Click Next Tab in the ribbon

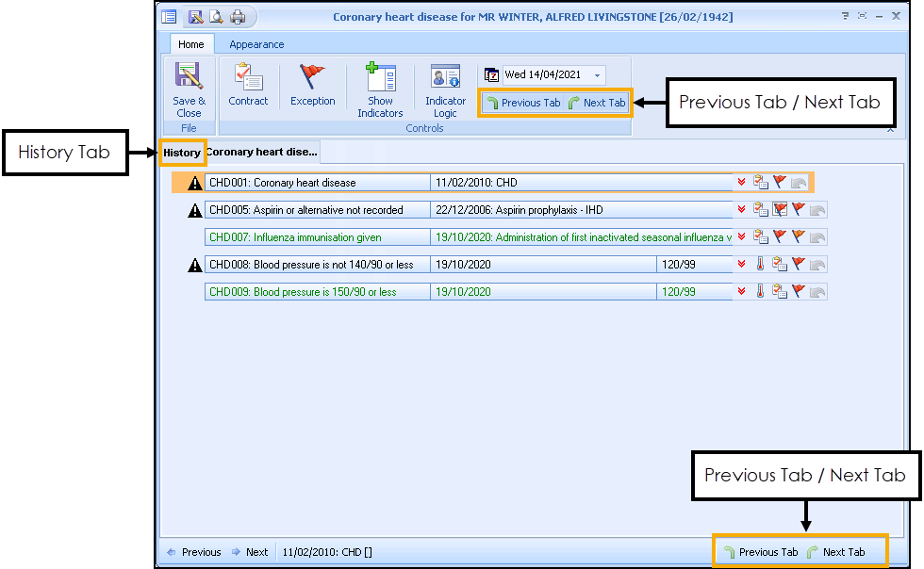coord(597,103)
